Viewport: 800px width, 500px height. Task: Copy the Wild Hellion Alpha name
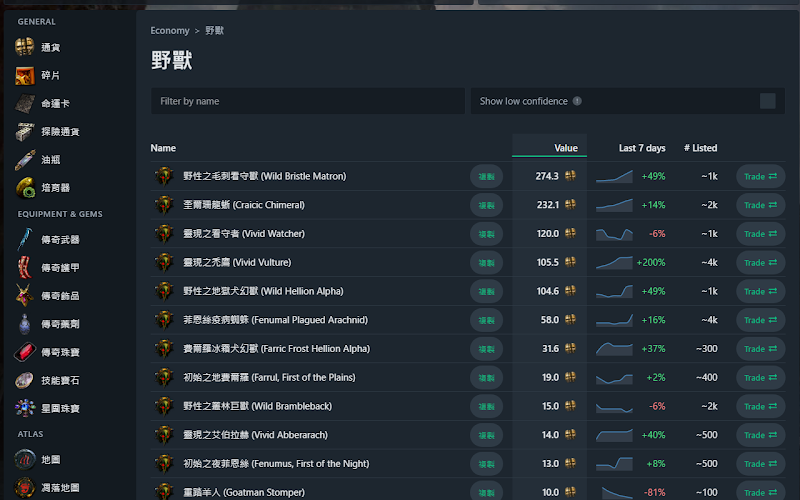pyautogui.click(x=486, y=291)
